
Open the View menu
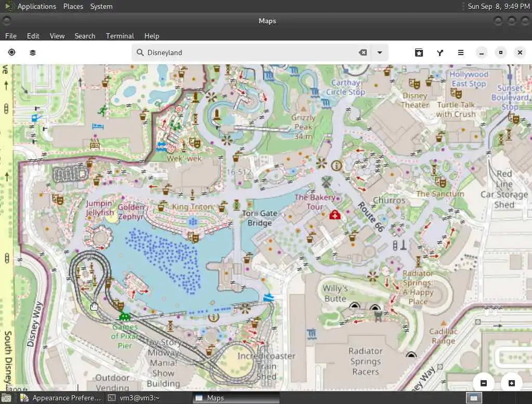pos(57,36)
